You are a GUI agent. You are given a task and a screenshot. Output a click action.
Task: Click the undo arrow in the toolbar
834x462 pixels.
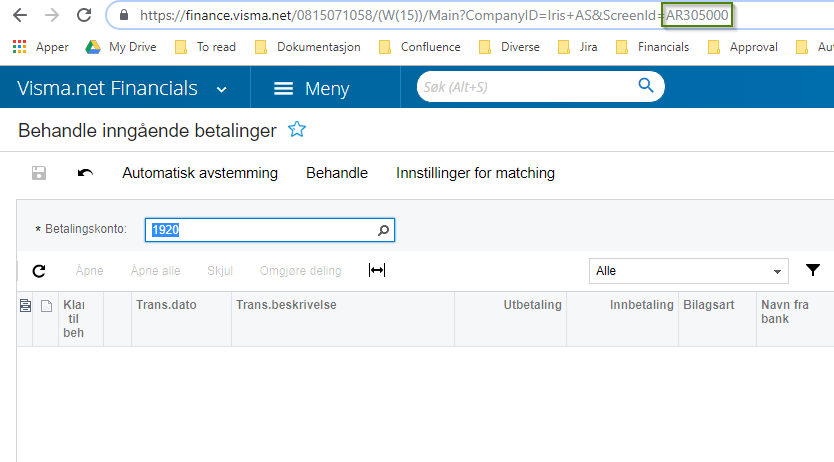[x=86, y=173]
